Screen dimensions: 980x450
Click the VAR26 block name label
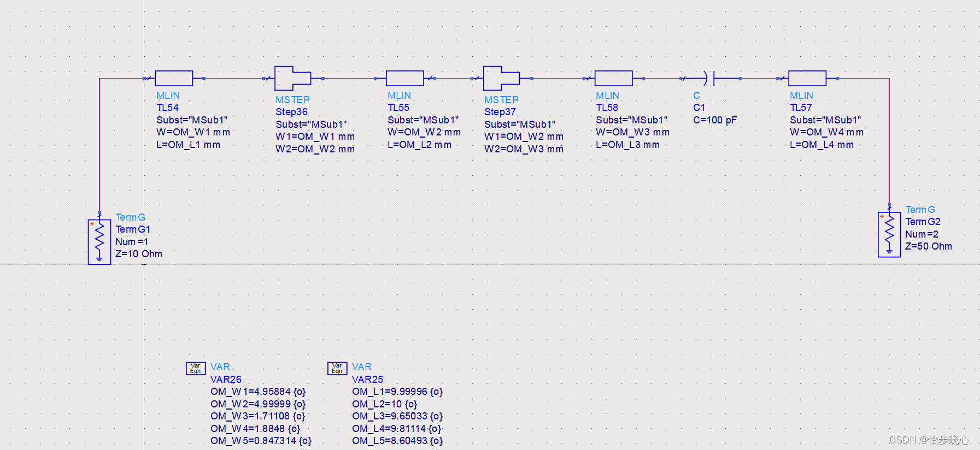(x=226, y=380)
